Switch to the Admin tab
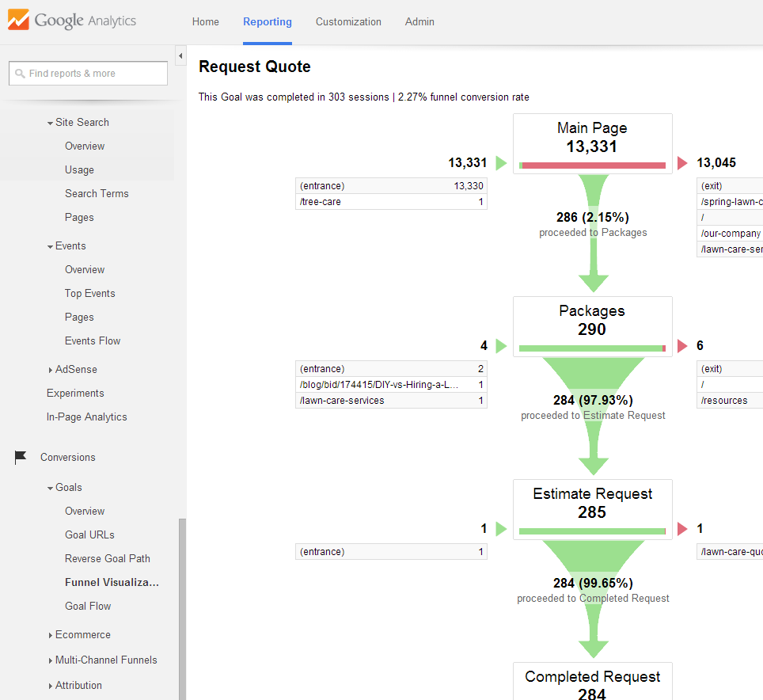Screen dimensions: 763x700 click(x=419, y=22)
